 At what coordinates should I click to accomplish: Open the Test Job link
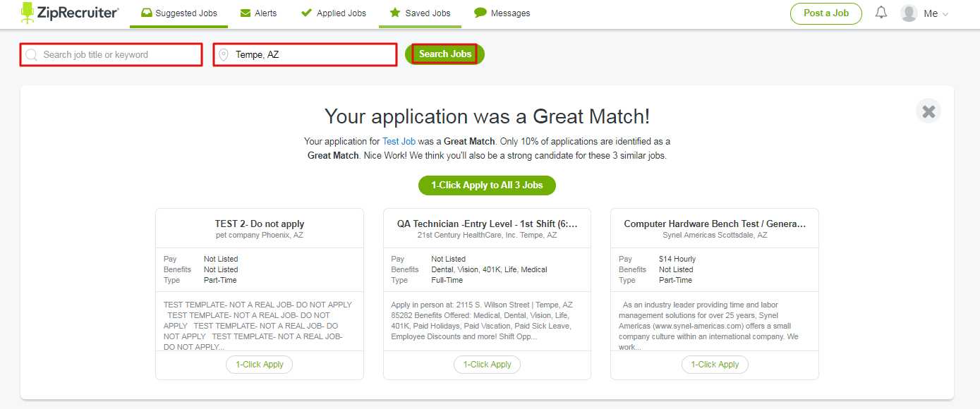[x=399, y=142]
